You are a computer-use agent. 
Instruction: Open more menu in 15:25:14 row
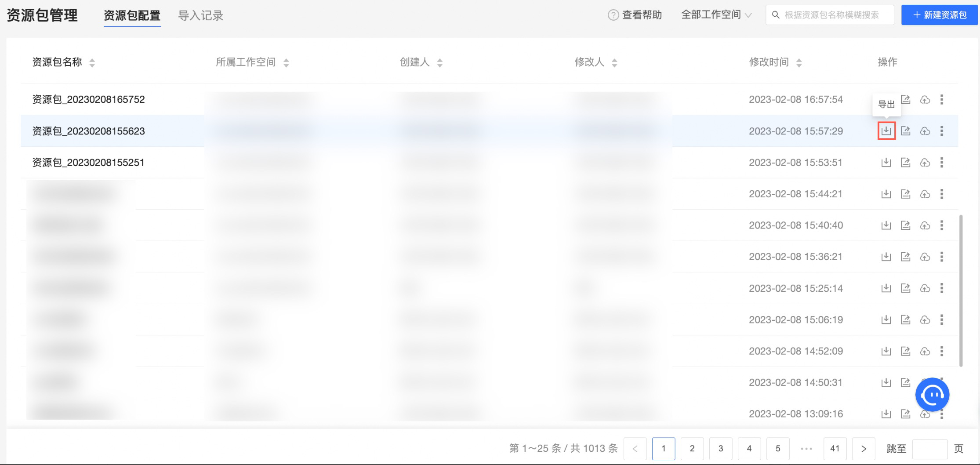941,288
